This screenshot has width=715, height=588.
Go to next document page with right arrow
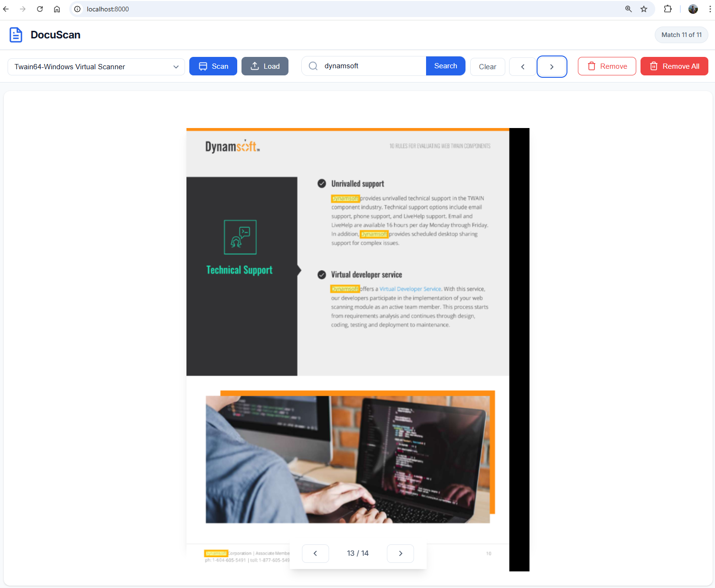click(400, 553)
